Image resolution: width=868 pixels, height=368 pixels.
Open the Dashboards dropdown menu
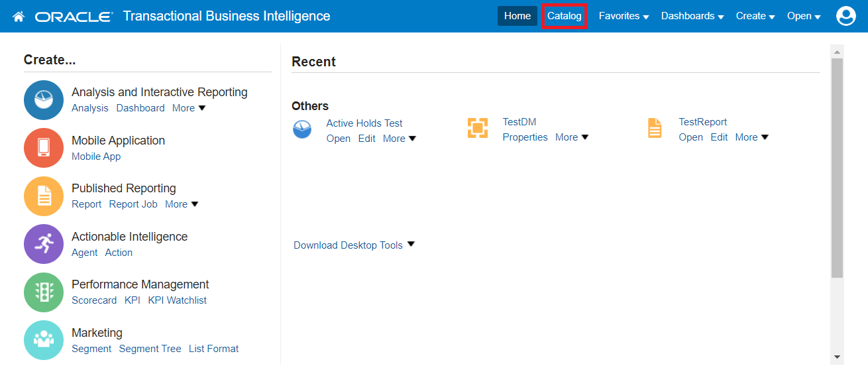(x=692, y=16)
